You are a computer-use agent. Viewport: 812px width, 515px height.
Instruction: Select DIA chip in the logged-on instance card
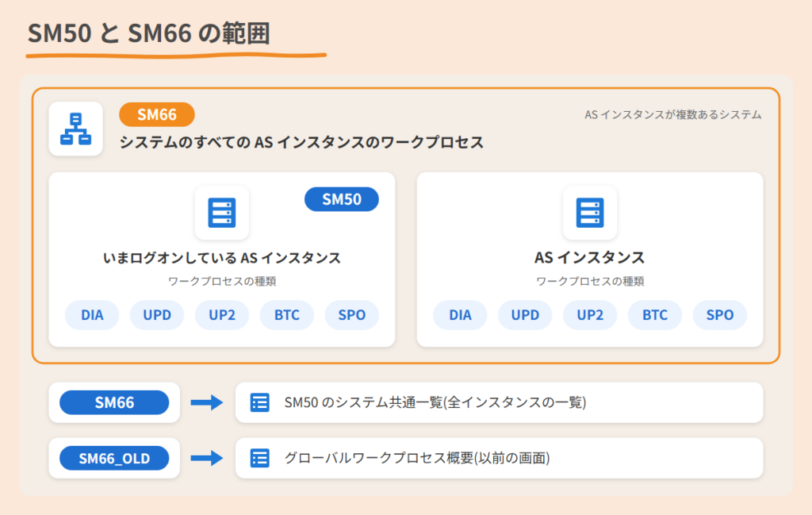[x=92, y=315]
